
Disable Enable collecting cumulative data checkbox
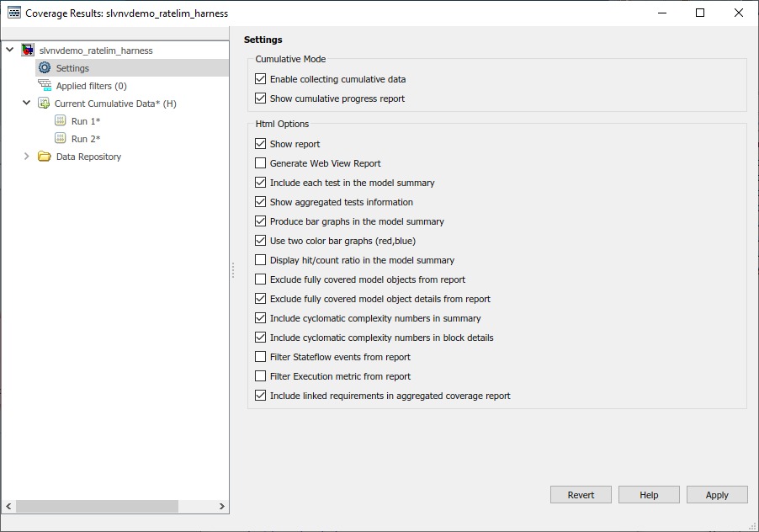pyautogui.click(x=260, y=79)
